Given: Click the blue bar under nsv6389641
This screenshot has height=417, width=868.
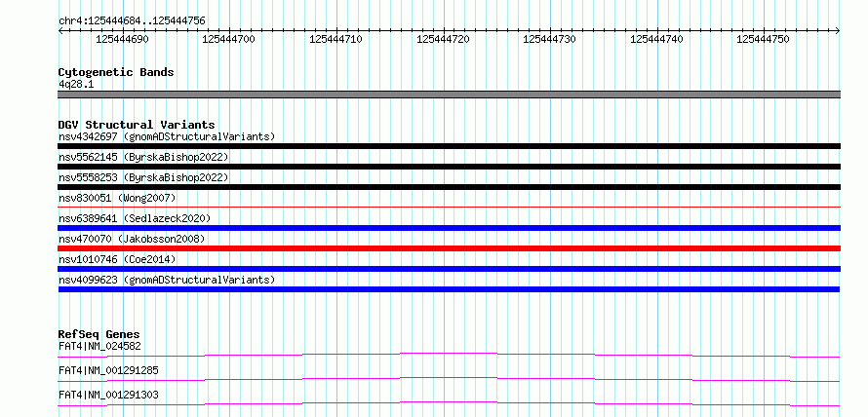Looking at the screenshot, I should click(x=449, y=228).
